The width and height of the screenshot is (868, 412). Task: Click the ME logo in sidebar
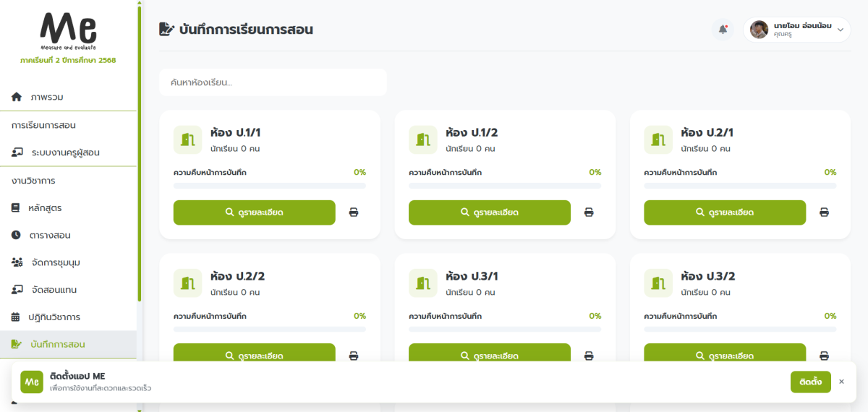(x=68, y=30)
